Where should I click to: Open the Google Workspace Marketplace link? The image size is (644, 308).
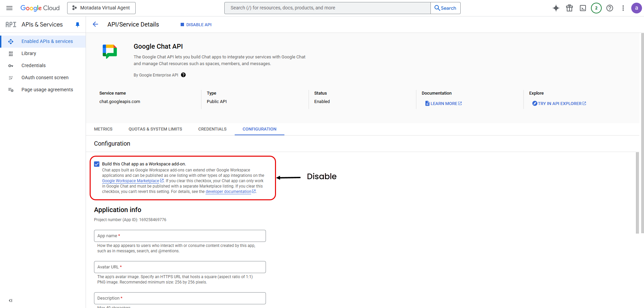click(x=130, y=181)
